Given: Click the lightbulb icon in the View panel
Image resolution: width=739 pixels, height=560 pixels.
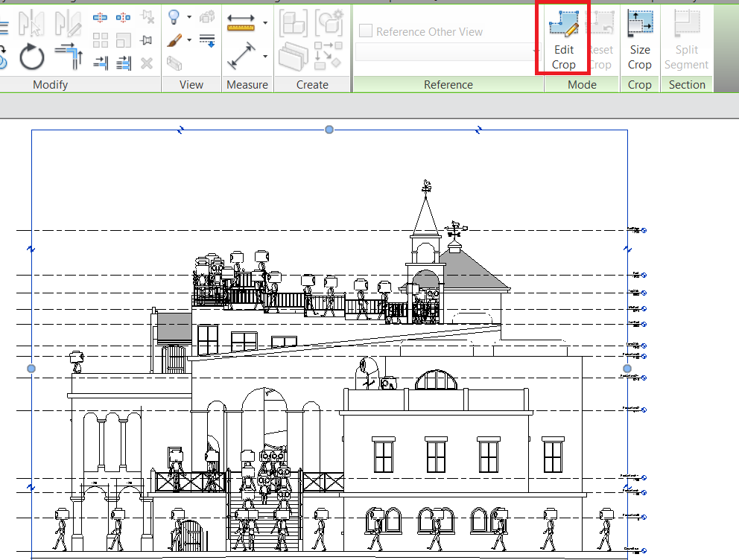Looking at the screenshot, I should 173,16.
